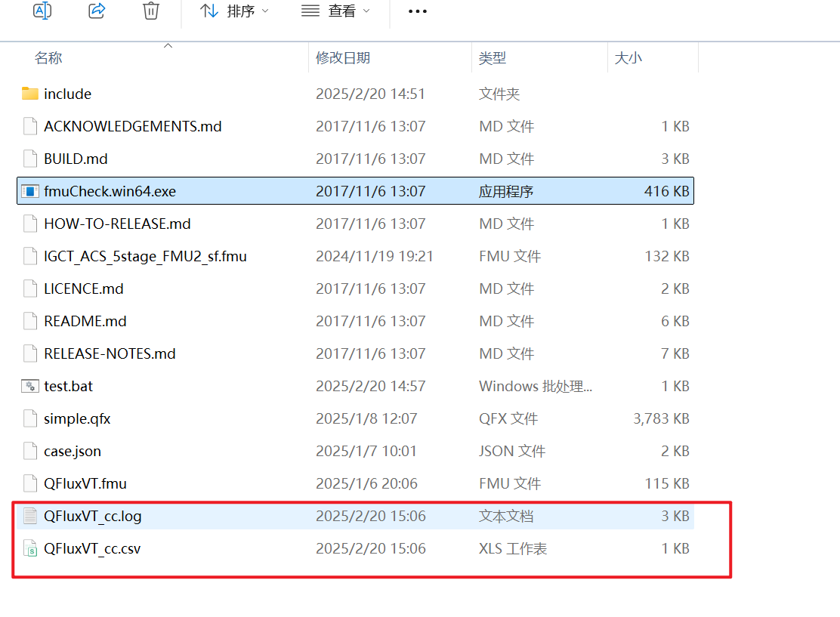The width and height of the screenshot is (840, 617).
Task: Select the LICENCE.md file name
Action: click(84, 288)
